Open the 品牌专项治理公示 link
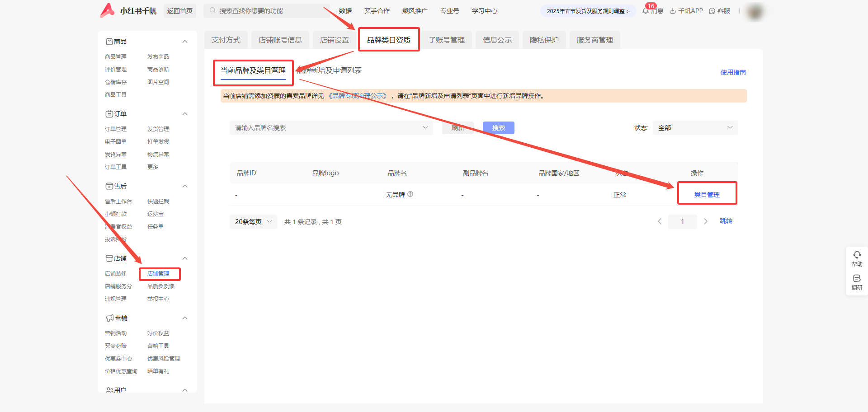Image resolution: width=868 pixels, height=412 pixels. (358, 96)
